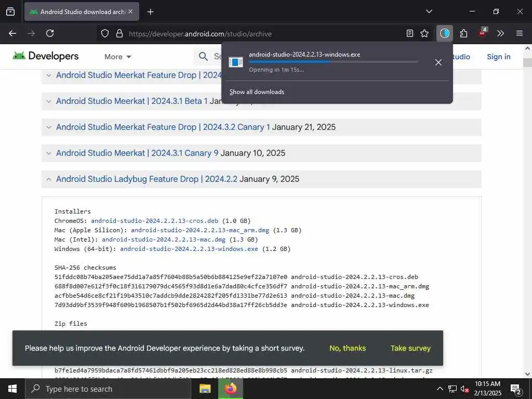
Task: Download android-studio-2024.2.2.13-windows.exe installer link
Action: click(x=189, y=249)
